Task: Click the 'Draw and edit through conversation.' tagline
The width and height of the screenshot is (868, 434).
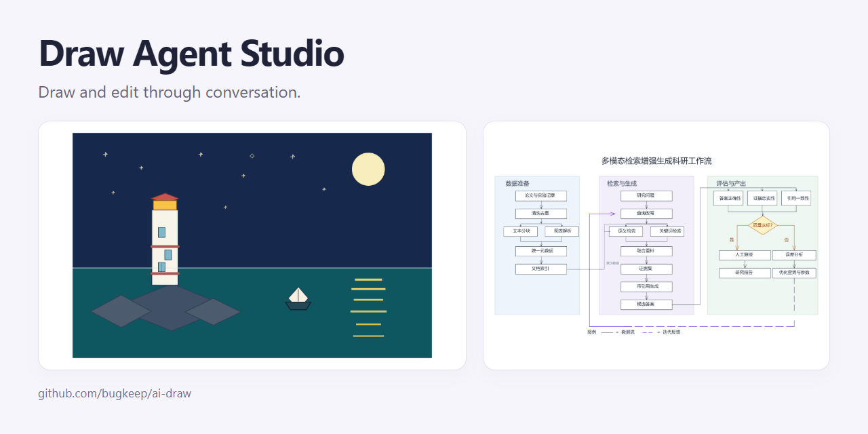Action: pyautogui.click(x=170, y=92)
